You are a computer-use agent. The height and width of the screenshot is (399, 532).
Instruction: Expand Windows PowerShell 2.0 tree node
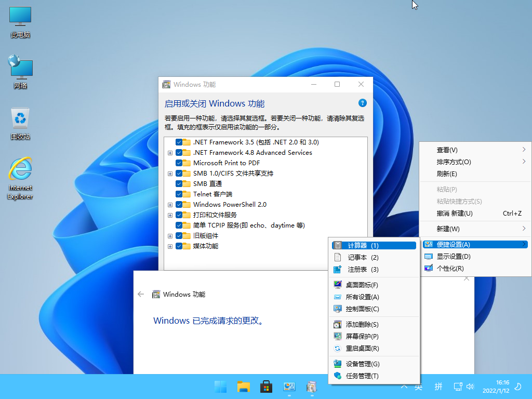coord(170,205)
